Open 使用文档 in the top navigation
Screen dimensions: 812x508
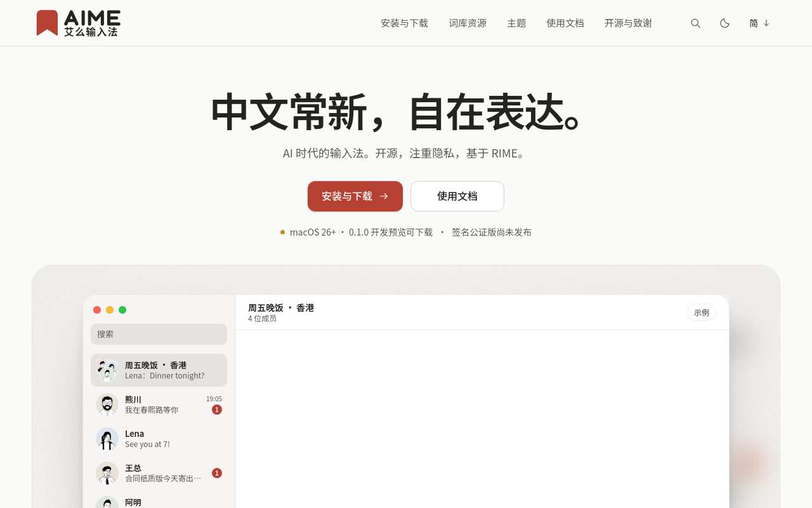(565, 23)
